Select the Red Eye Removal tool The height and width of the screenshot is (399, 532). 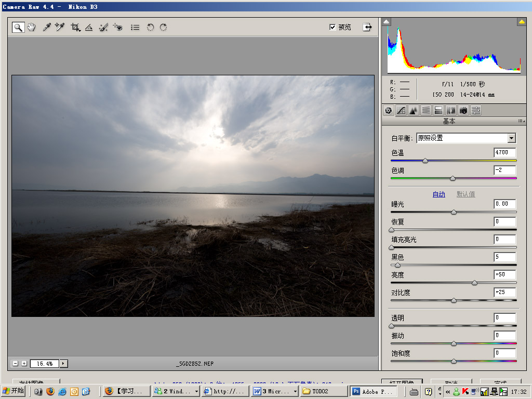[118, 27]
